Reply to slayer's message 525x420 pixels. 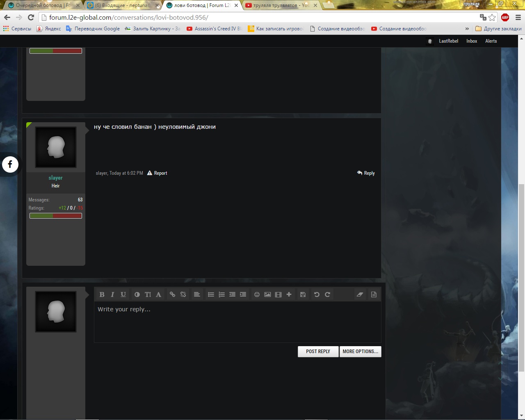[366, 173]
